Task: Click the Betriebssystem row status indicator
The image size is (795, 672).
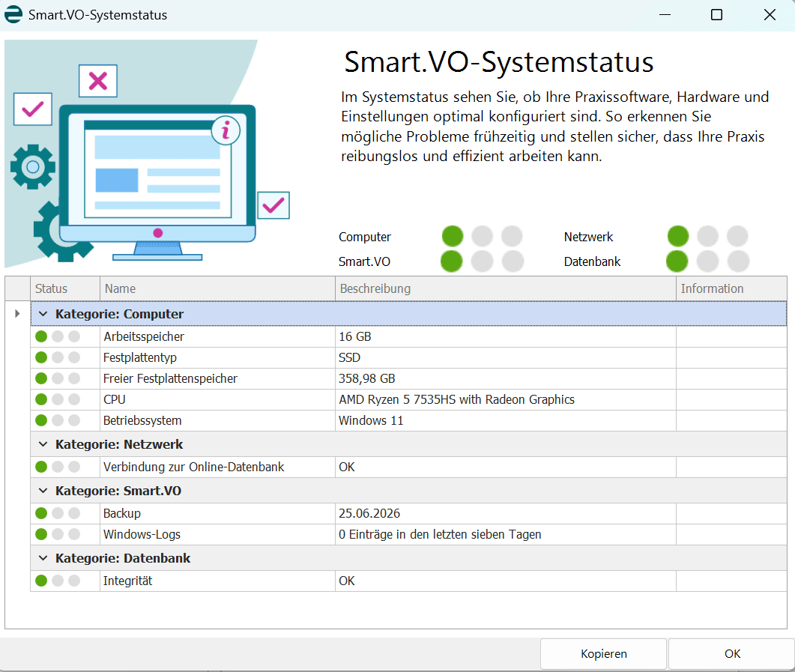Action: [58, 420]
